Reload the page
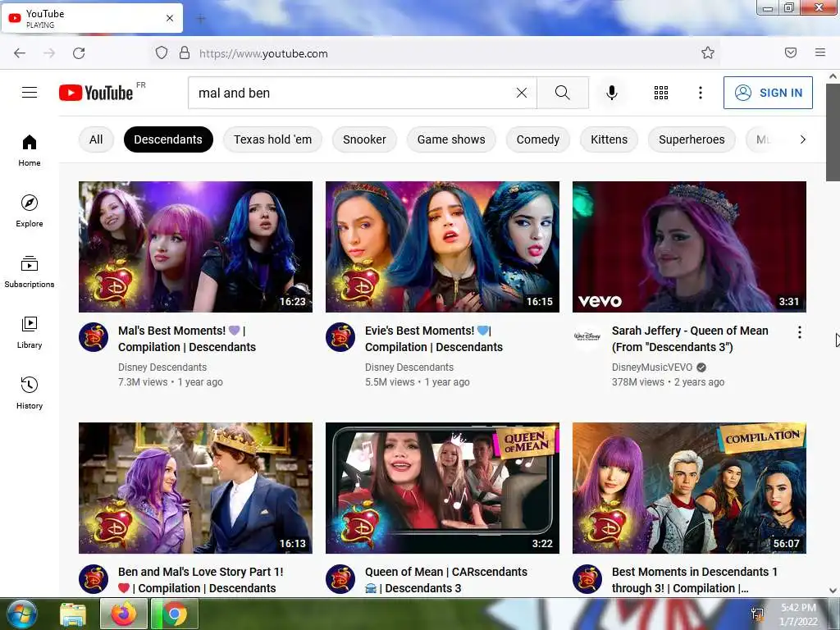Screen dimensions: 840x630 pos(79,53)
